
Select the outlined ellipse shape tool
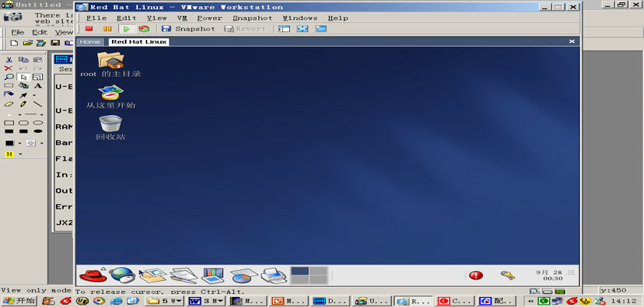coord(38,123)
